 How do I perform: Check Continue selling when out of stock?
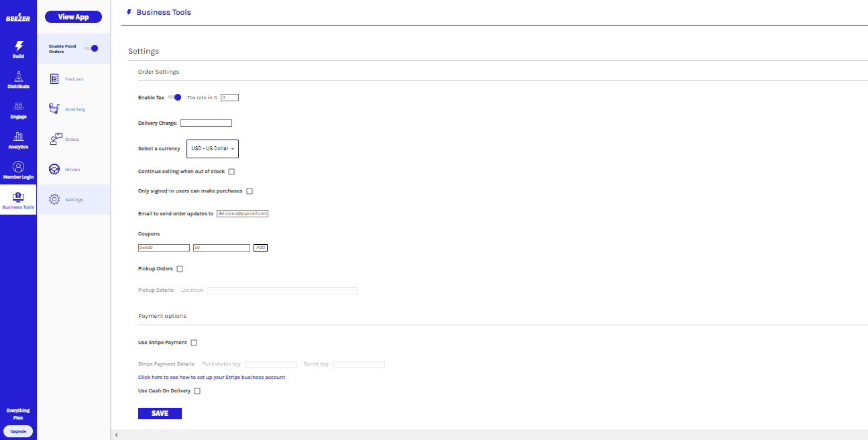231,172
